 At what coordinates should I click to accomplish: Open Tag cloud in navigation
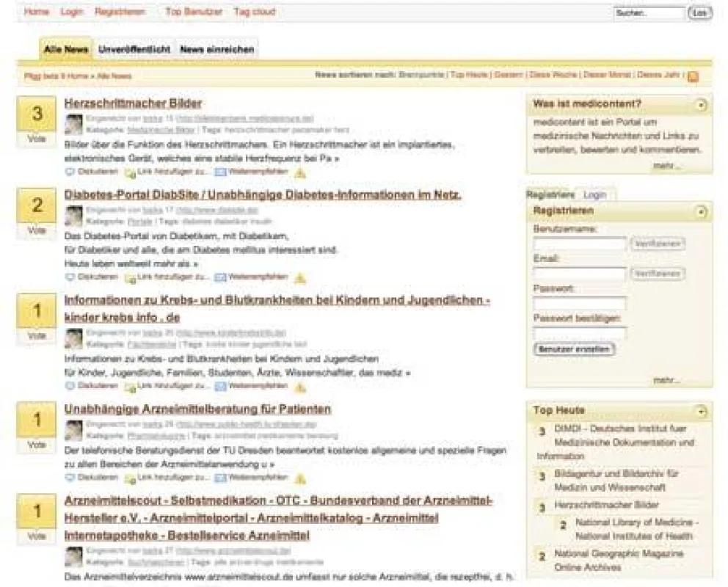(255, 12)
